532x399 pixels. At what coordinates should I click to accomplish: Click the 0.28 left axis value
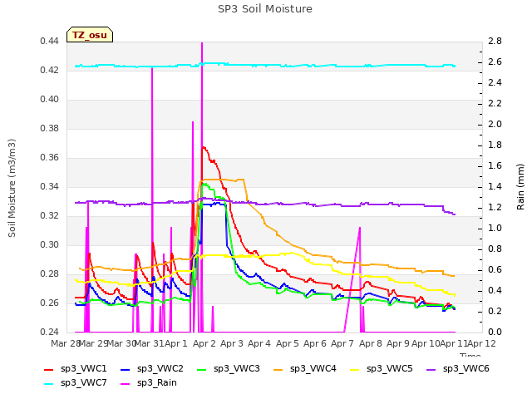50,274
